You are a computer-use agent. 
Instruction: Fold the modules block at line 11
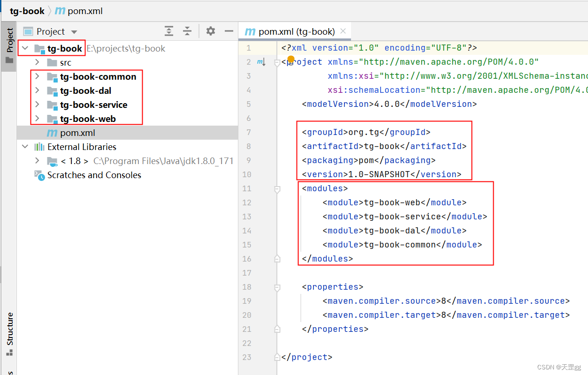point(277,189)
